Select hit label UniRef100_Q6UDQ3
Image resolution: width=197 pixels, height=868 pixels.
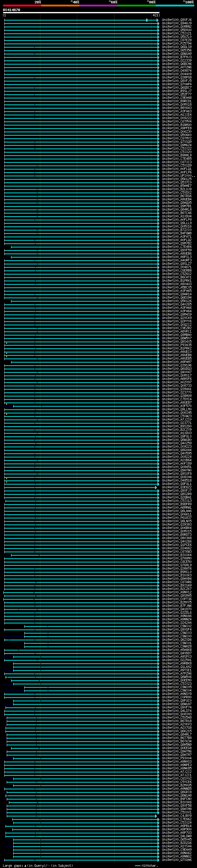tap(177, 369)
